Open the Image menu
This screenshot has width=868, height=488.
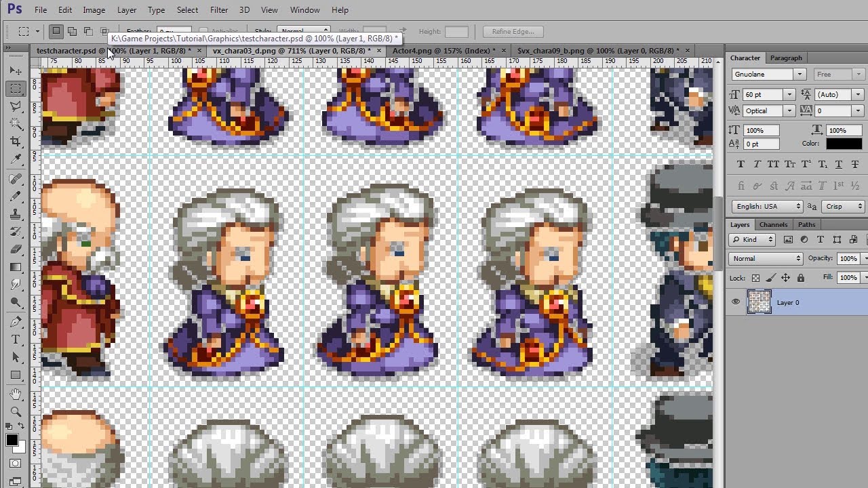click(94, 9)
